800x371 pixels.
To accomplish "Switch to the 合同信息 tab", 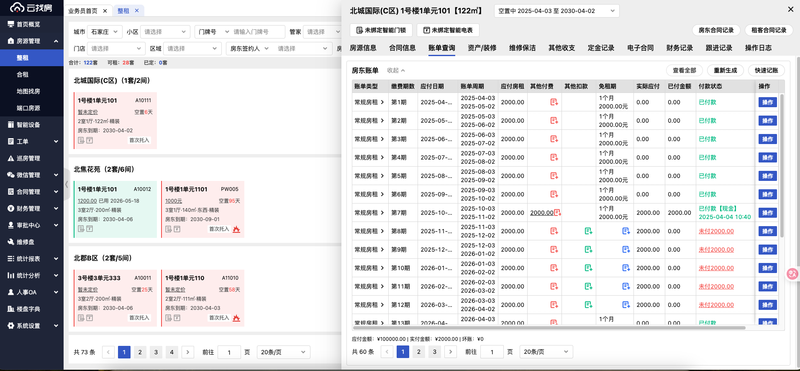I will click(402, 48).
